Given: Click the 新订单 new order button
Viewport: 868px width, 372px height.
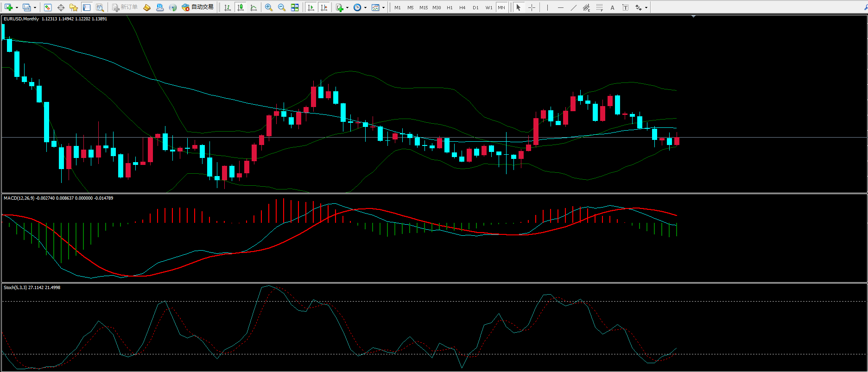Looking at the screenshot, I should point(125,7).
